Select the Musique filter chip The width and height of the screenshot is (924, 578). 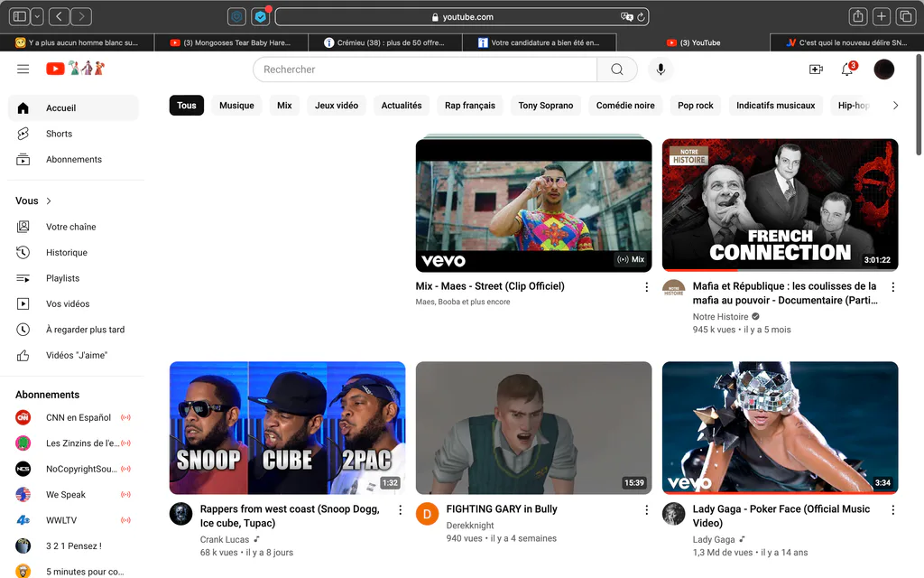tap(237, 106)
